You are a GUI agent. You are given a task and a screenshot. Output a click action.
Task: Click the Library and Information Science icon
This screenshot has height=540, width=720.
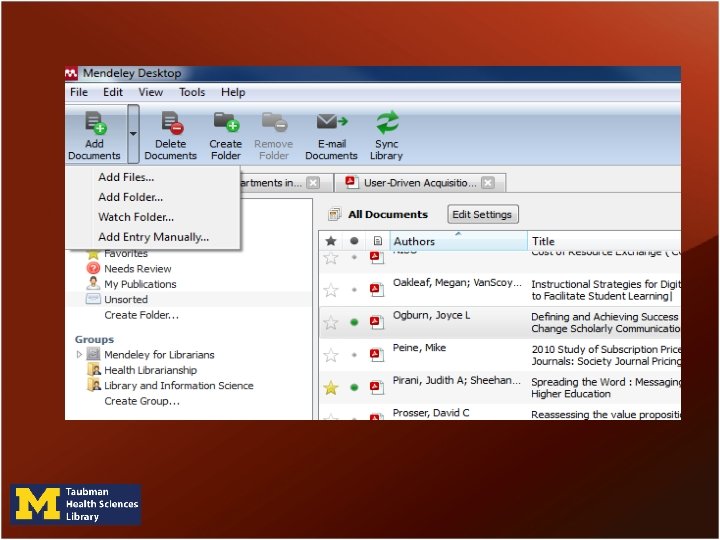point(94,385)
